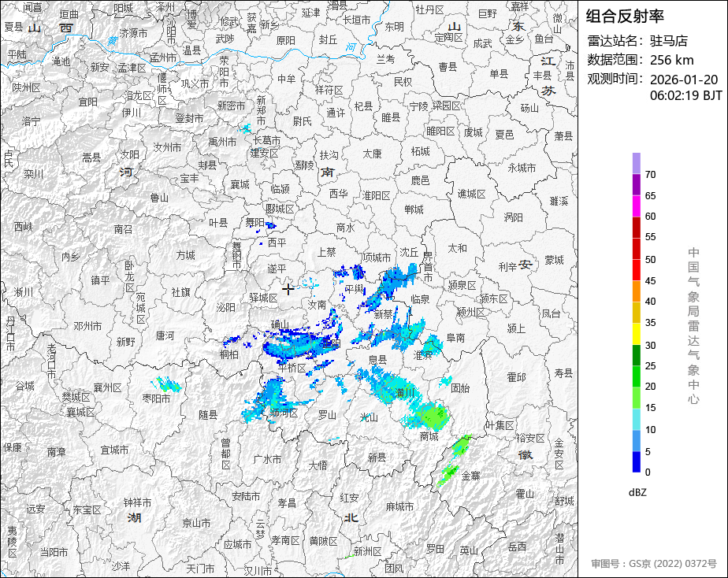
Task: Click the '雷达站名:' label
Action: click(x=615, y=41)
